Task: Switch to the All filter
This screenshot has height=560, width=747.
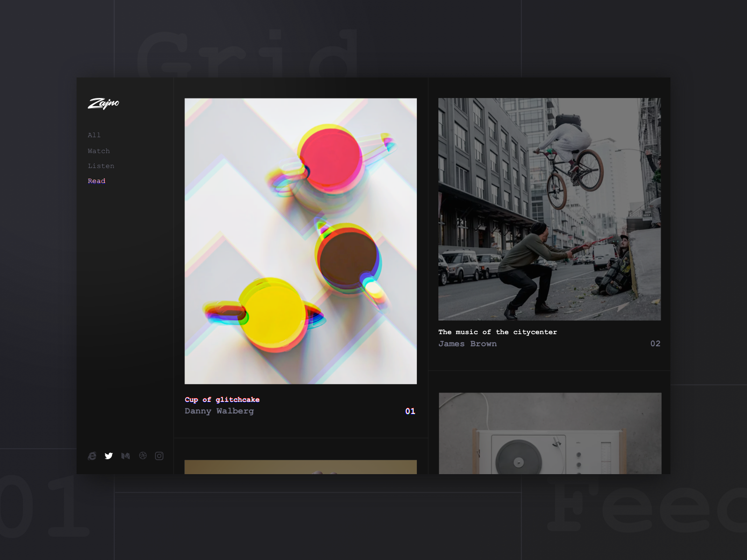Action: tap(94, 135)
